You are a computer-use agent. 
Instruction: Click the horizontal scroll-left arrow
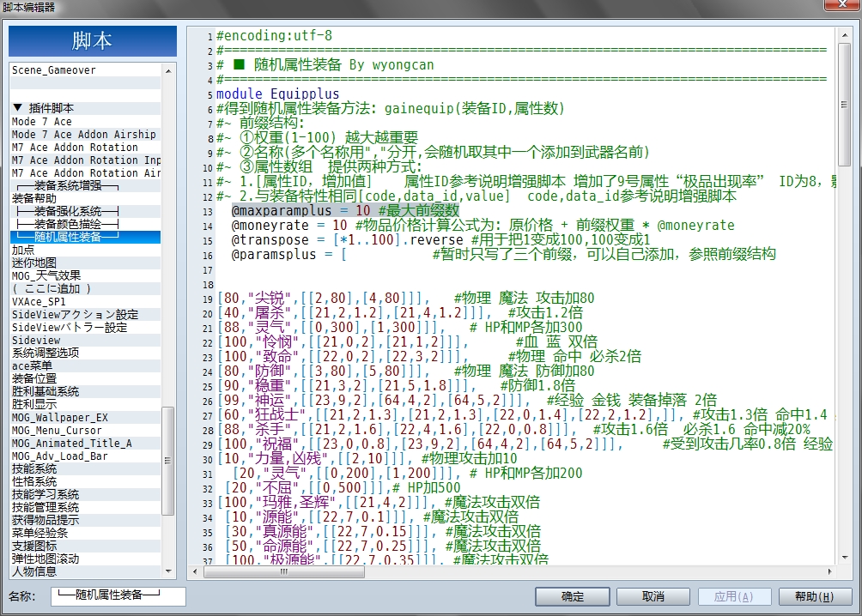point(195,571)
